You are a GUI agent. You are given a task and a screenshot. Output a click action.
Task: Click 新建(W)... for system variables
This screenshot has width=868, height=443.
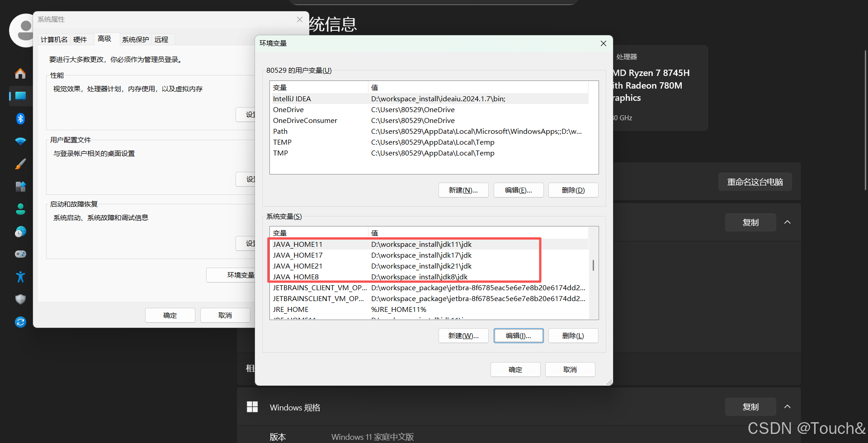coord(463,336)
